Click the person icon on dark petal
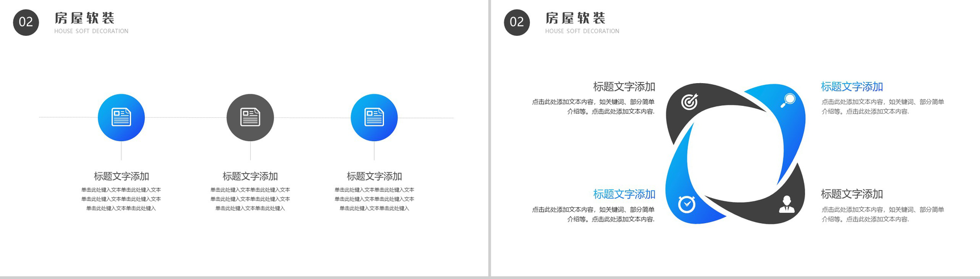The width and height of the screenshot is (980, 279). pos(787,204)
